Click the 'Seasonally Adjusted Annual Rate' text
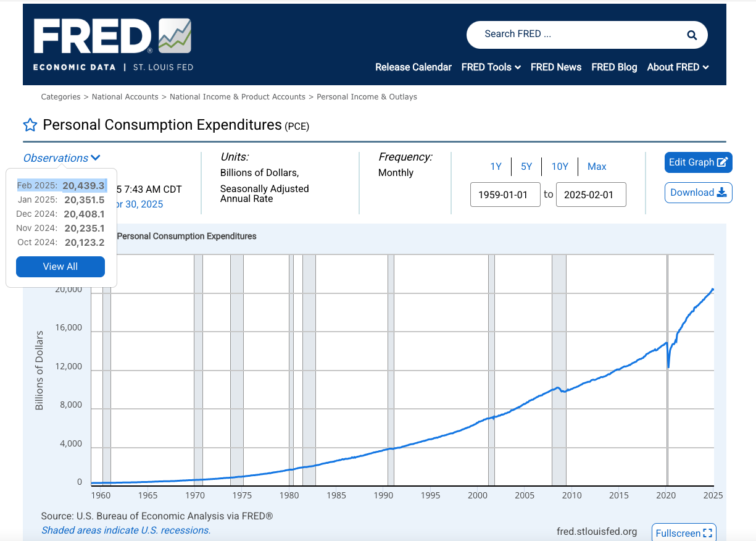Screen dimensions: 756x541 pyautogui.click(x=265, y=194)
